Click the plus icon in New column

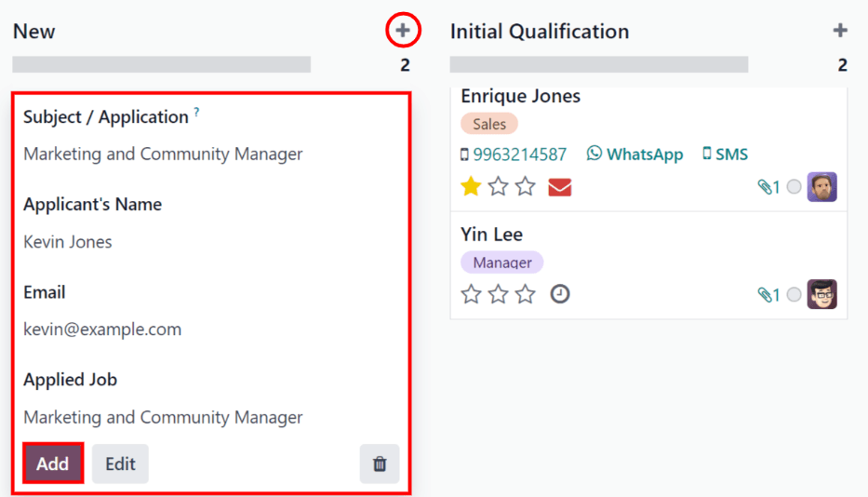coord(402,31)
